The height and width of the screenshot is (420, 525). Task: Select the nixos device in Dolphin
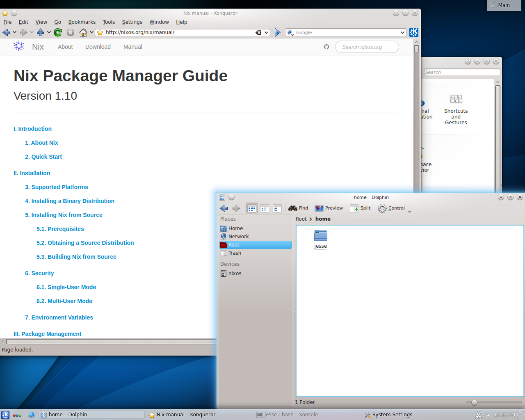pyautogui.click(x=255, y=274)
